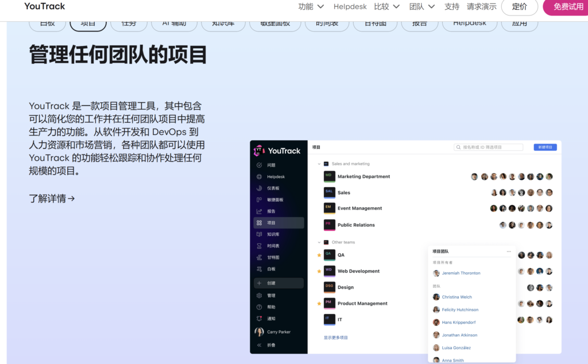Open the Product Management project name
The width and height of the screenshot is (588, 364).
point(362,304)
